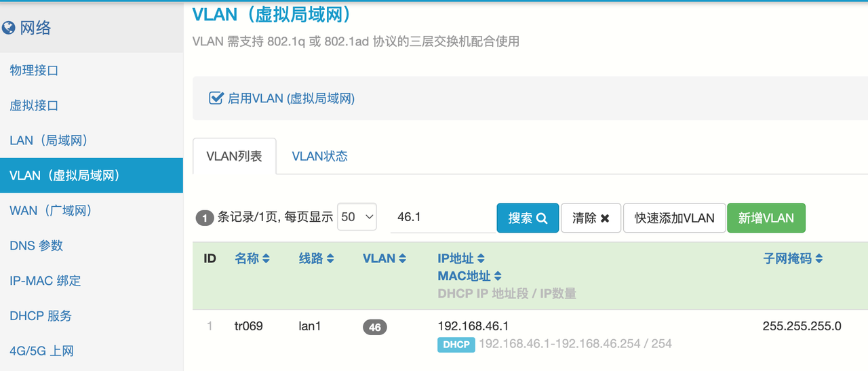Click the globe icon beside 网络

(9, 28)
